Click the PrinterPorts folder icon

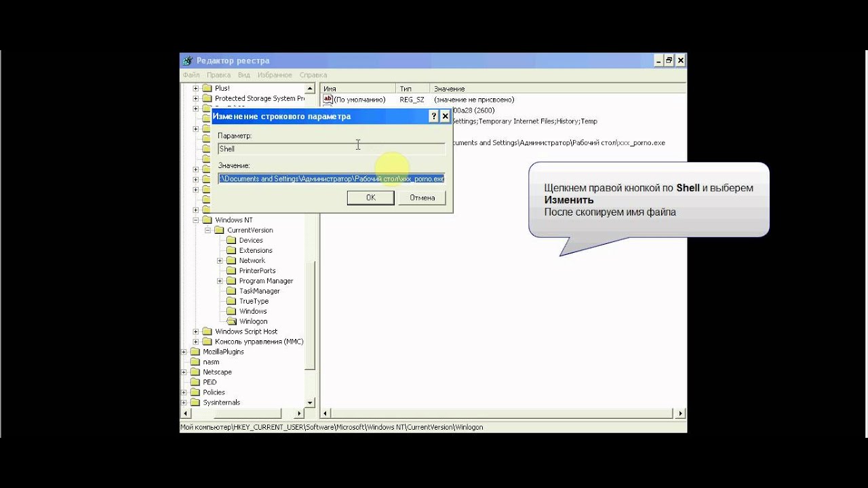(231, 270)
